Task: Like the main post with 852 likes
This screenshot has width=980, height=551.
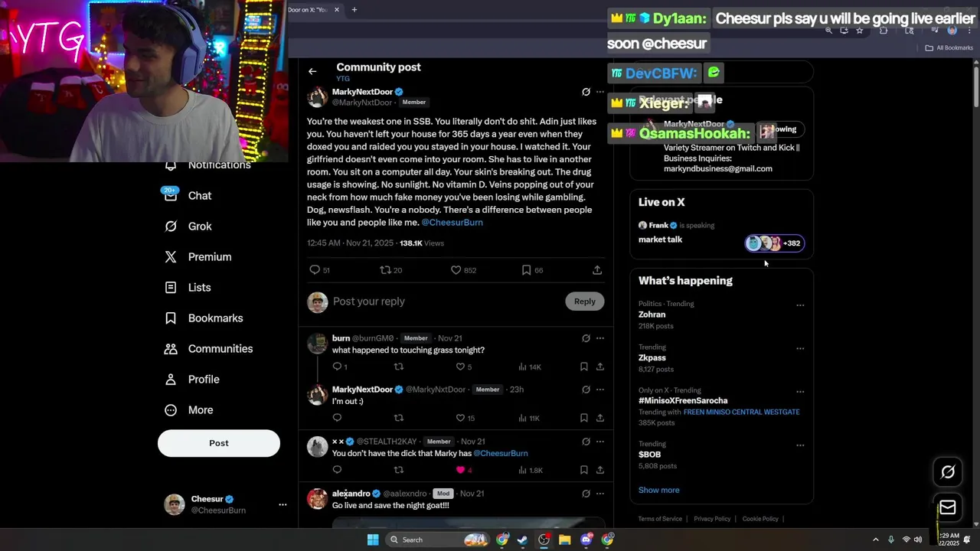Action: coord(456,270)
